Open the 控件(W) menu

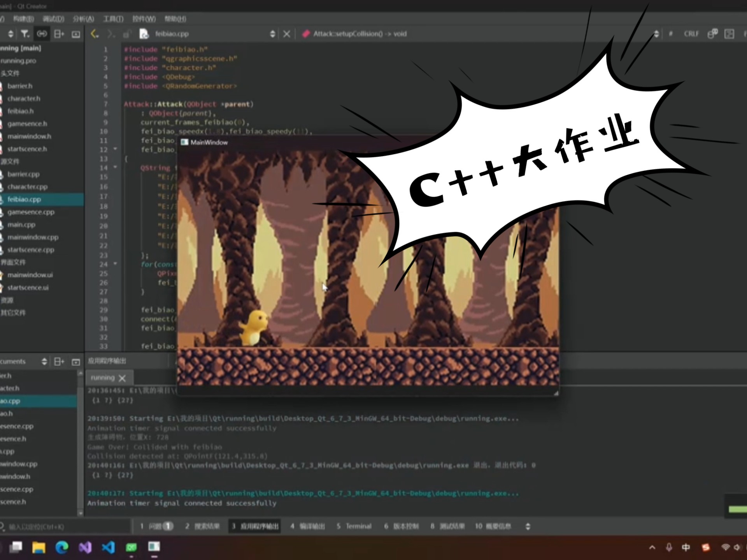(144, 19)
